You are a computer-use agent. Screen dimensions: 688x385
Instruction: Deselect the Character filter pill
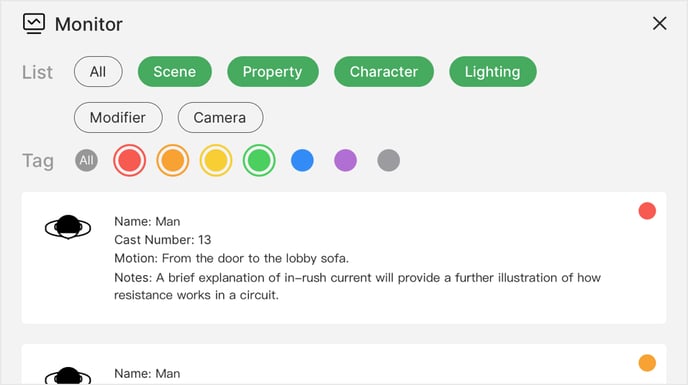384,72
